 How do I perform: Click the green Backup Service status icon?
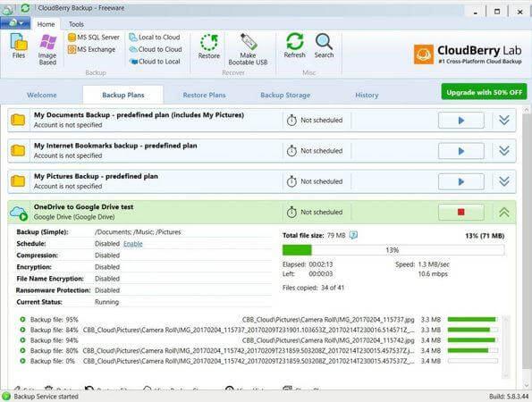pos(6,397)
